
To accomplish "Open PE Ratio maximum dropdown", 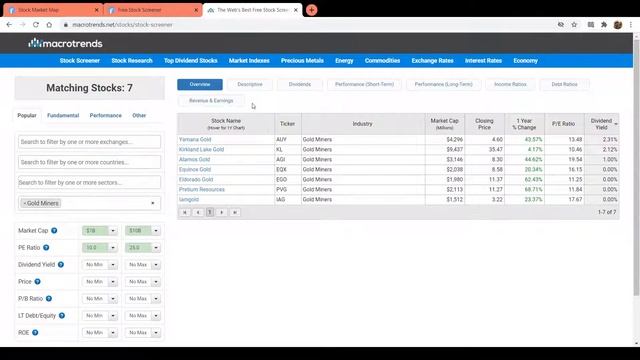I will [x=156, y=248].
